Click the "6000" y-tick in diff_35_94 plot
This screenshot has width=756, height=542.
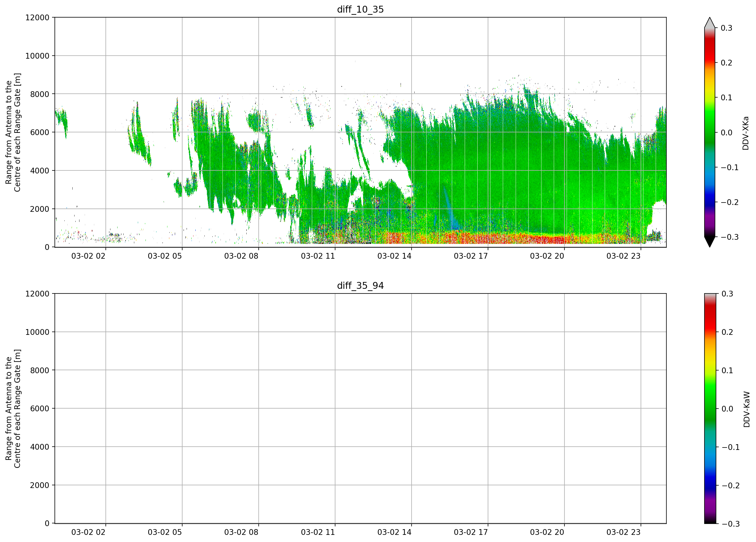tap(40, 409)
